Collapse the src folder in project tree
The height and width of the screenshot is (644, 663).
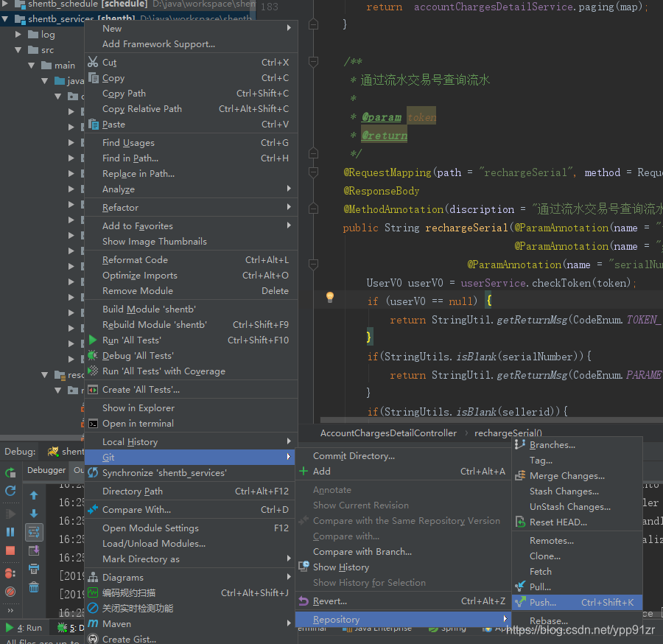18,50
